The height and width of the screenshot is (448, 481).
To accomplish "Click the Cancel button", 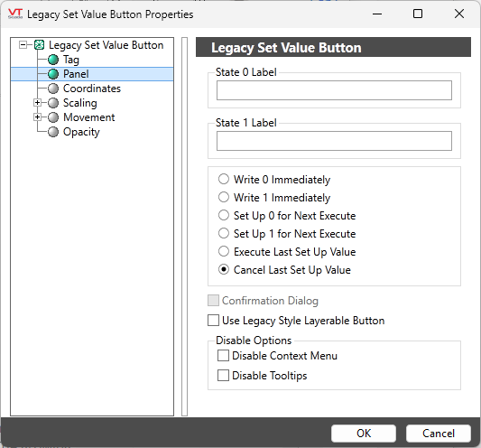I will click(439, 434).
